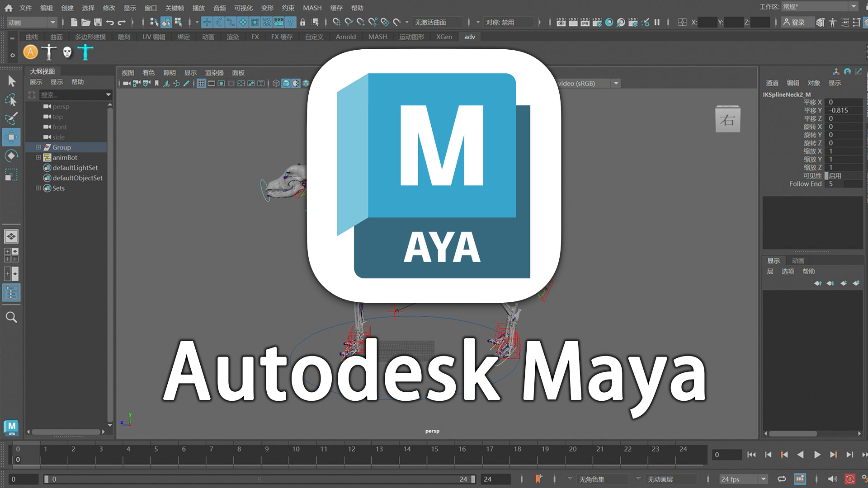Expand the animBot node in Outliner

coord(38,158)
